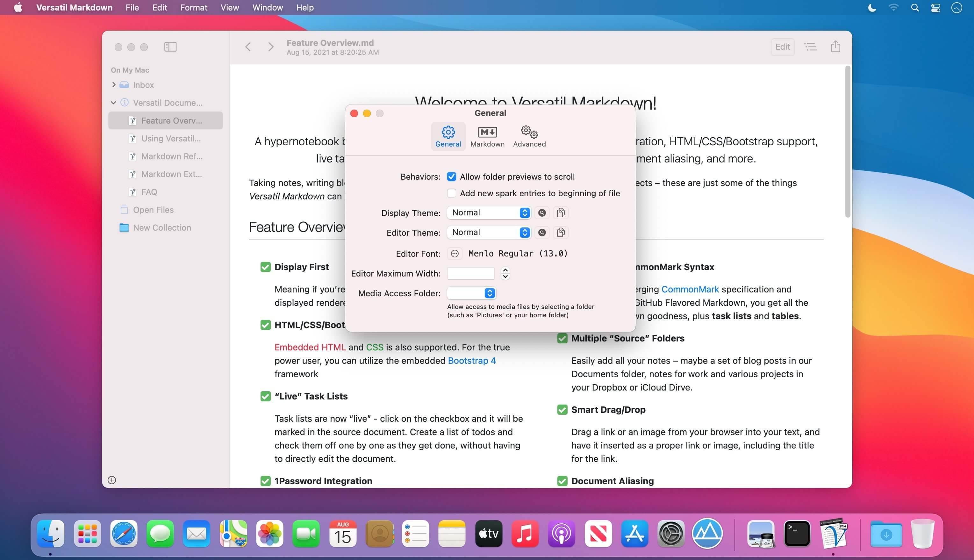Open the Music app in the Dock
Image resolution: width=974 pixels, height=560 pixels.
[525, 534]
